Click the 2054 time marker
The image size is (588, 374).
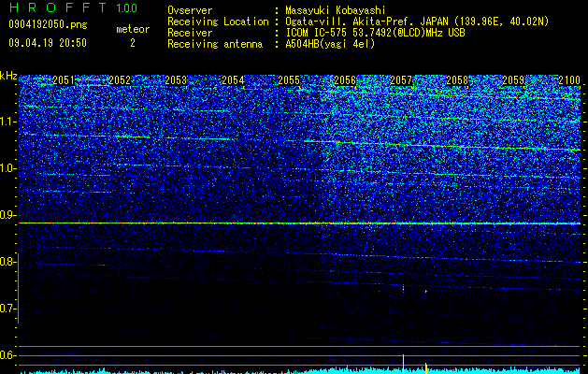tap(233, 80)
